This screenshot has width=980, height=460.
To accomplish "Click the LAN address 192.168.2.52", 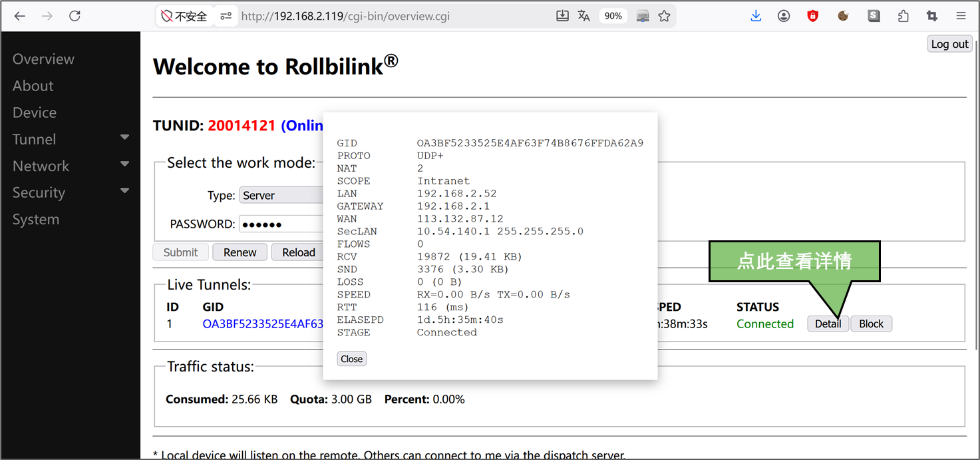I will 456,193.
